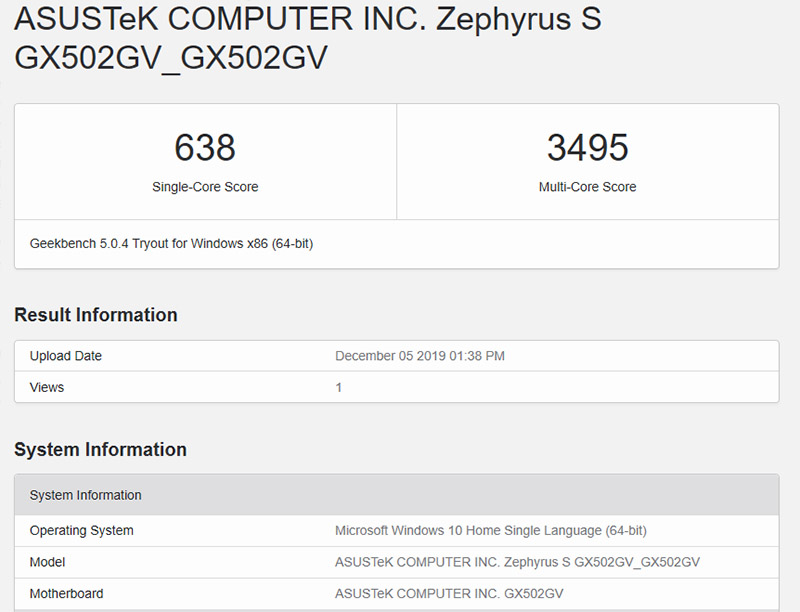The image size is (800, 612).
Task: Click the Motherboard row label
Action: [x=66, y=594]
